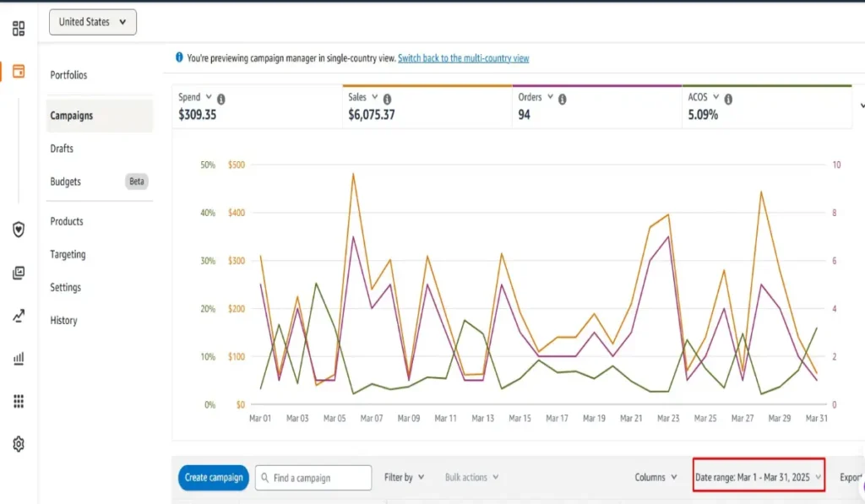Image resolution: width=865 pixels, height=504 pixels.
Task: Open the gear settings icon in rail
Action: 19,444
